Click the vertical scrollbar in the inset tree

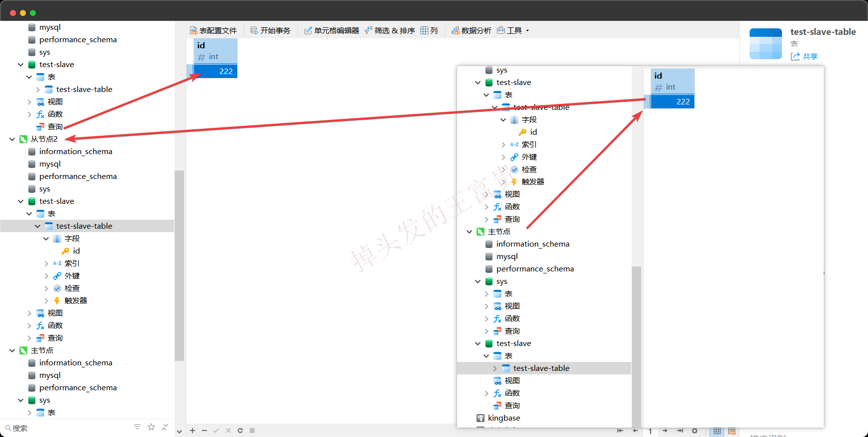coord(636,347)
